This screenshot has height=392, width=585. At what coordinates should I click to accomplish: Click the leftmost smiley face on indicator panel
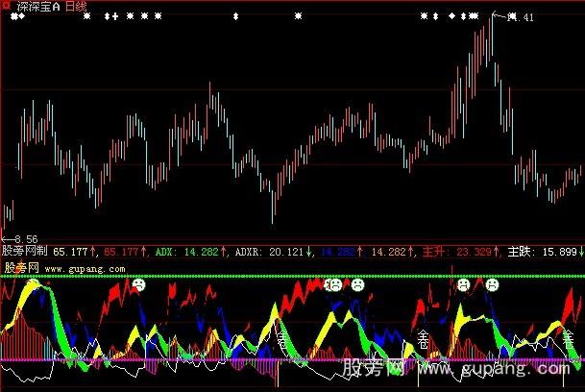point(138,284)
